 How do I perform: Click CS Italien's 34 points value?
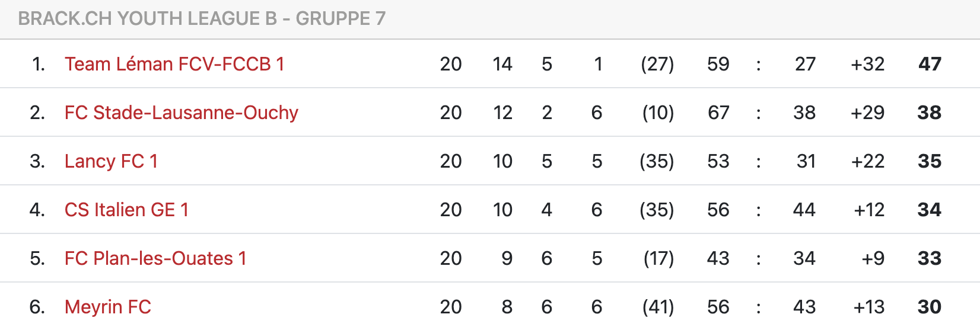click(930, 210)
